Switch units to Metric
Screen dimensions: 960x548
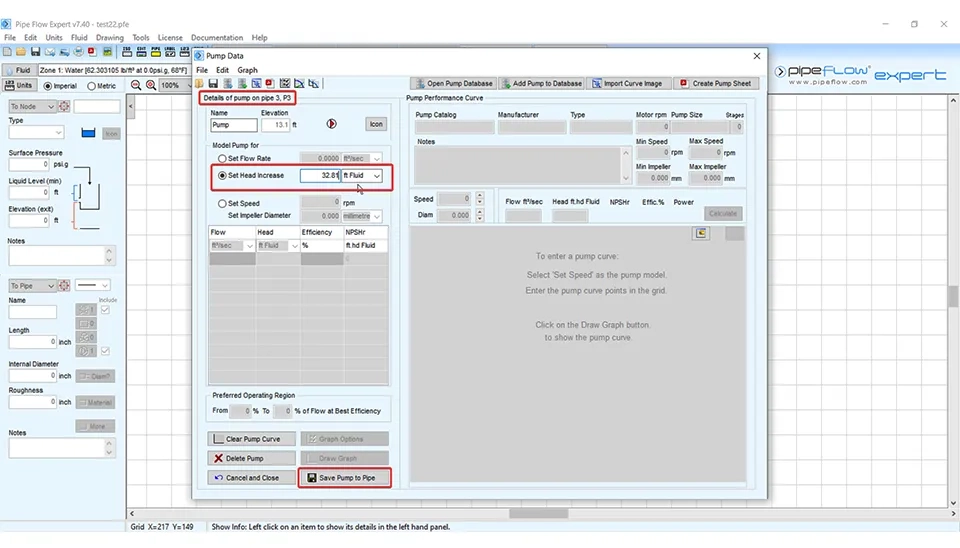(x=92, y=86)
